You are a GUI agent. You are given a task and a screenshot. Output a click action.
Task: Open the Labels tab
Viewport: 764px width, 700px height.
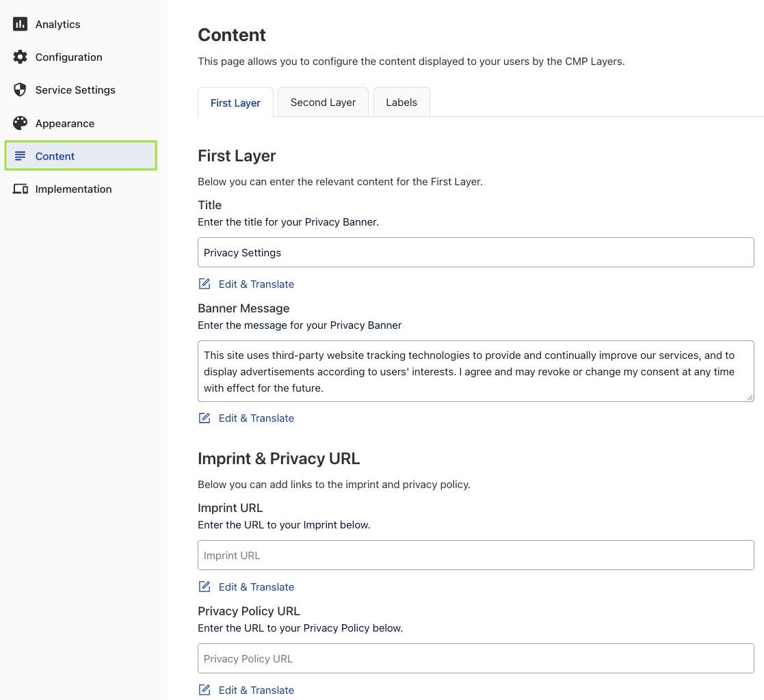point(401,103)
